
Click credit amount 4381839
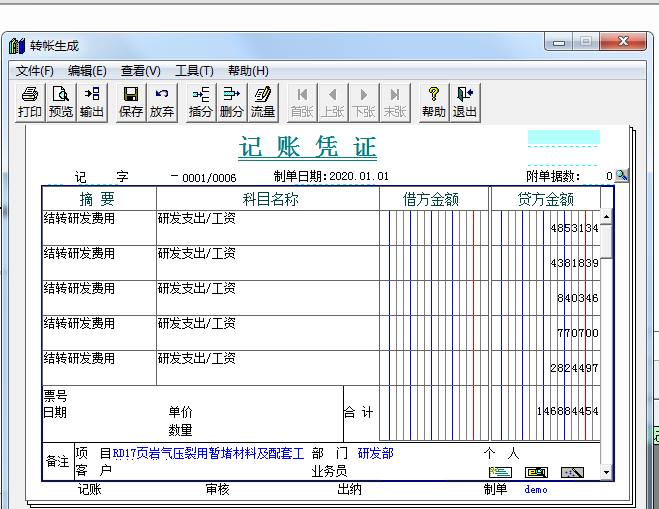tap(574, 263)
